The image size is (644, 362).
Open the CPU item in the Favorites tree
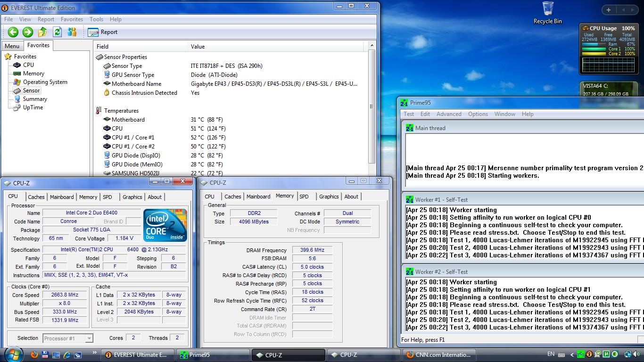point(24,65)
